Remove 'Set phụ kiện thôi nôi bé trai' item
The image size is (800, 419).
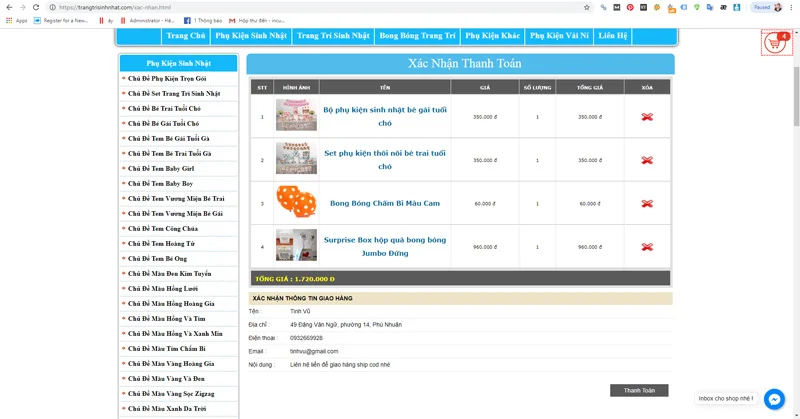(x=647, y=160)
